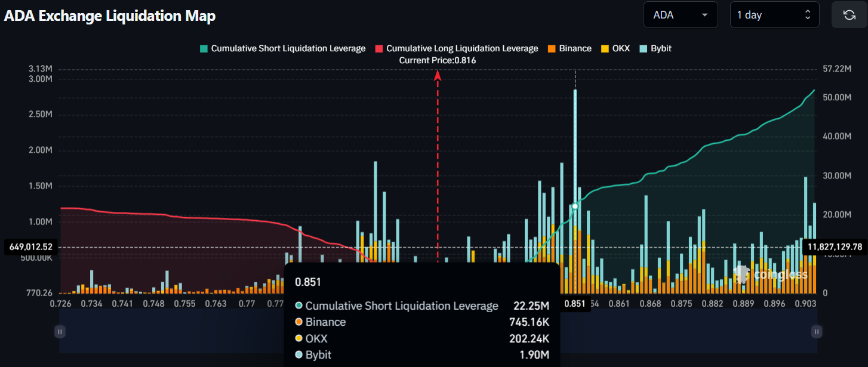Click left handle of range slider
868x367 pixels.
60,331
